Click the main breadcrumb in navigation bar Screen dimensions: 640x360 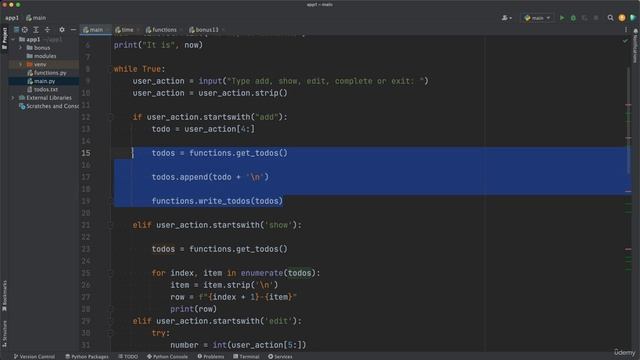pos(36,18)
